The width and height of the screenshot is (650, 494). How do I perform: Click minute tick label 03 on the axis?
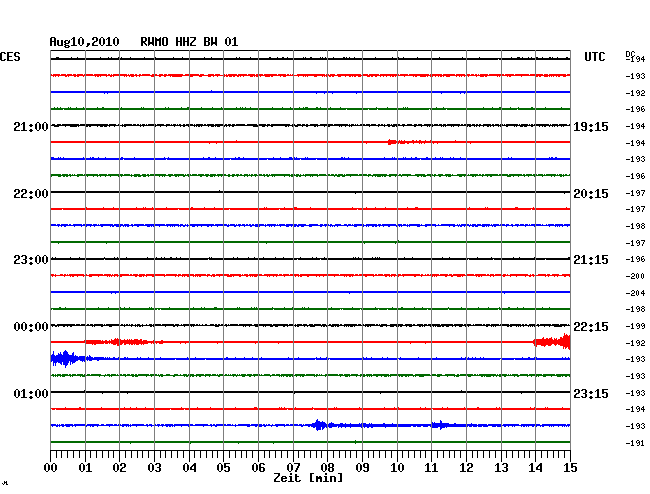155,468
